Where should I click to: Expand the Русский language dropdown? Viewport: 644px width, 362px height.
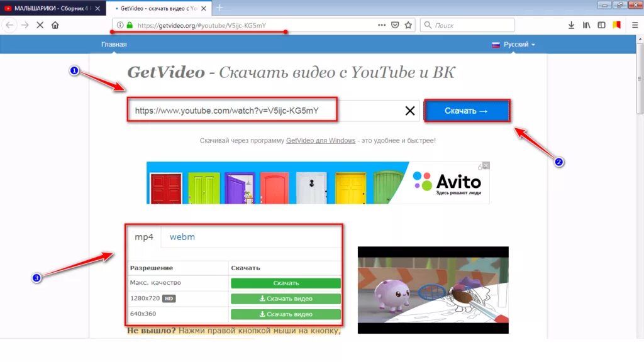(x=513, y=45)
